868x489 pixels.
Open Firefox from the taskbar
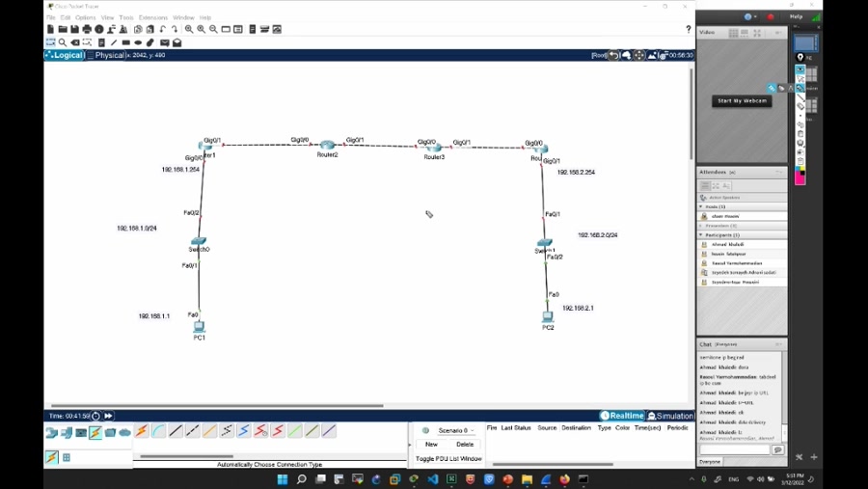[x=564, y=479]
